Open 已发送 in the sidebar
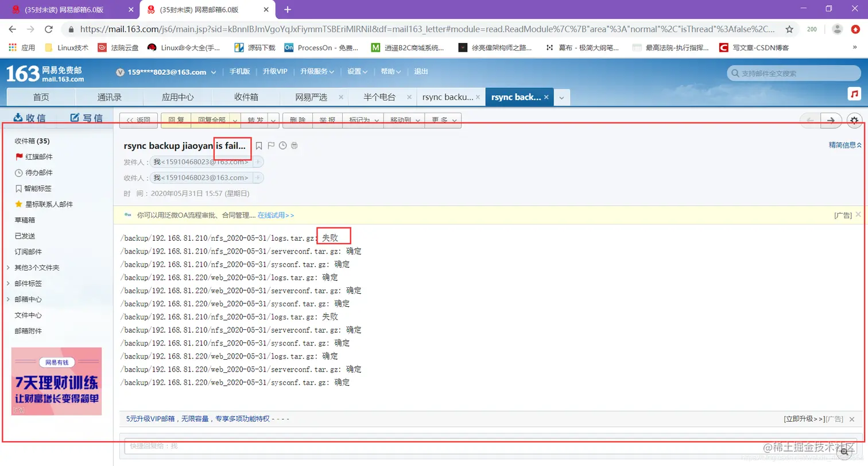Image resolution: width=868 pixels, height=466 pixels. pyautogui.click(x=25, y=236)
